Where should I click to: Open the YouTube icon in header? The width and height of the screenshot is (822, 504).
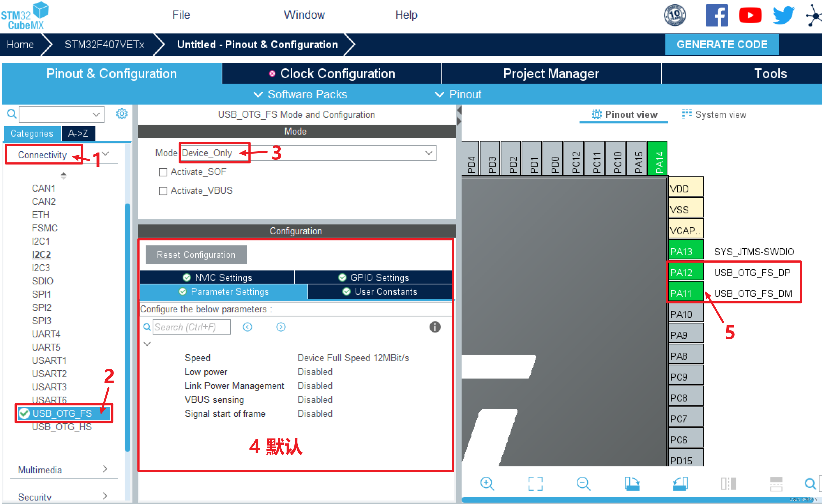750,15
